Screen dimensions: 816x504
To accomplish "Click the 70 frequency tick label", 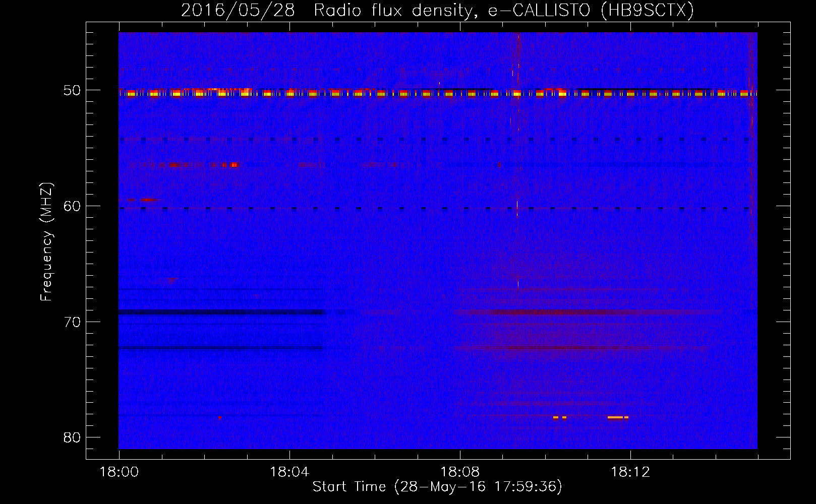I will tap(72, 322).
